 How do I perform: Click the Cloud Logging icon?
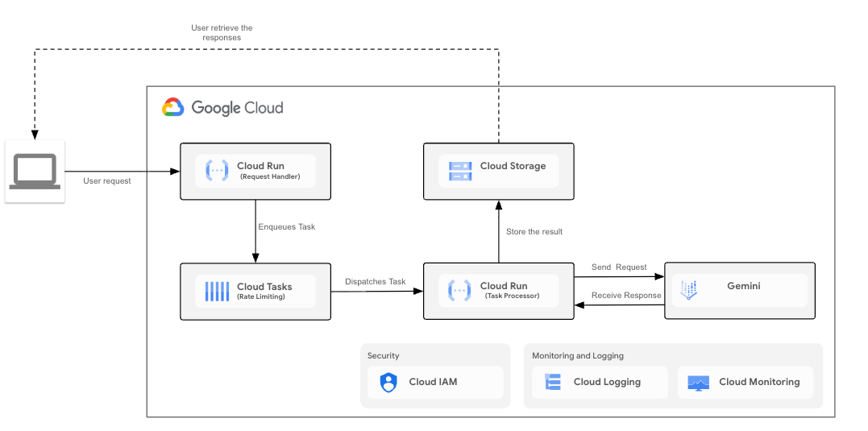click(x=553, y=382)
